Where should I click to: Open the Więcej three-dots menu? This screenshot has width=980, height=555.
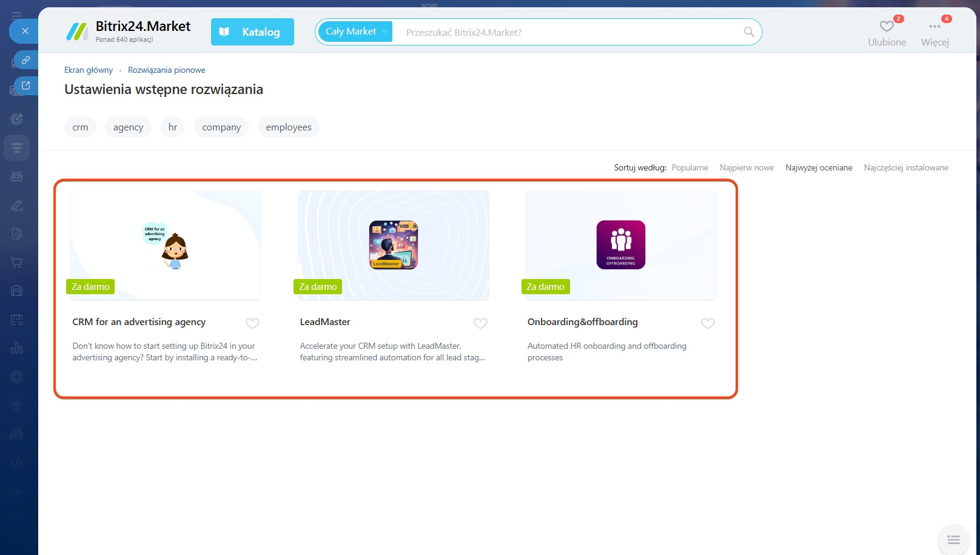[935, 32]
